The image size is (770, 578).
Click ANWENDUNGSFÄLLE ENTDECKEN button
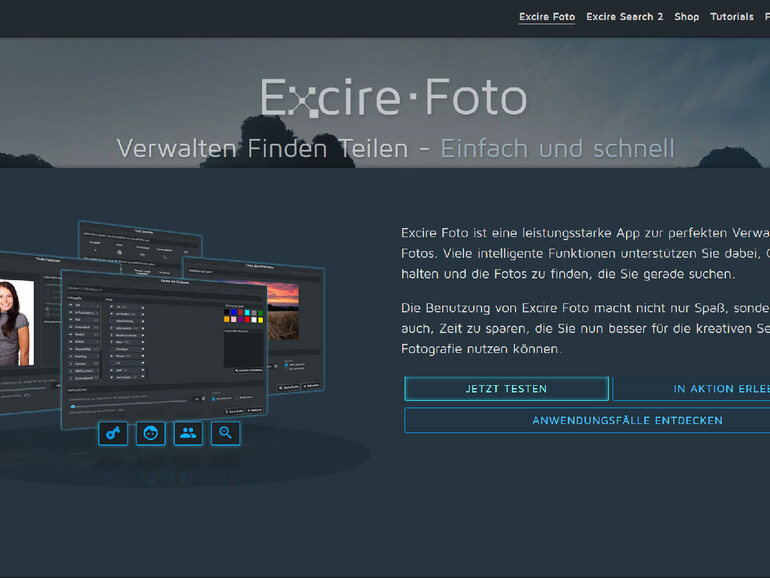point(587,420)
